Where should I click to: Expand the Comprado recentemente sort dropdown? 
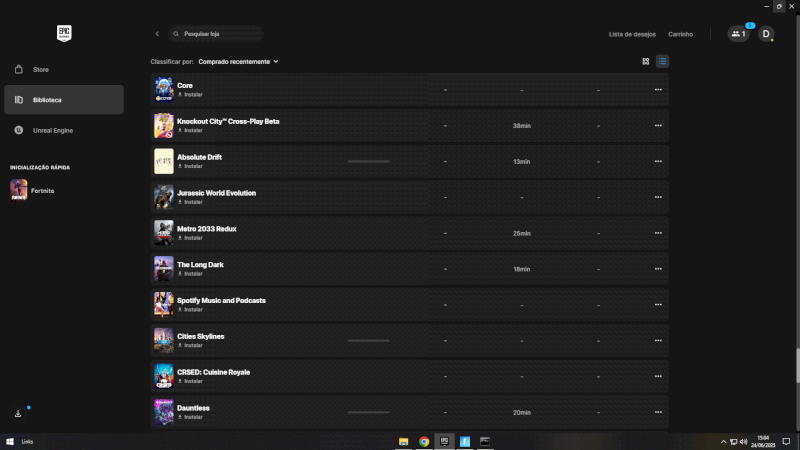[x=238, y=62]
